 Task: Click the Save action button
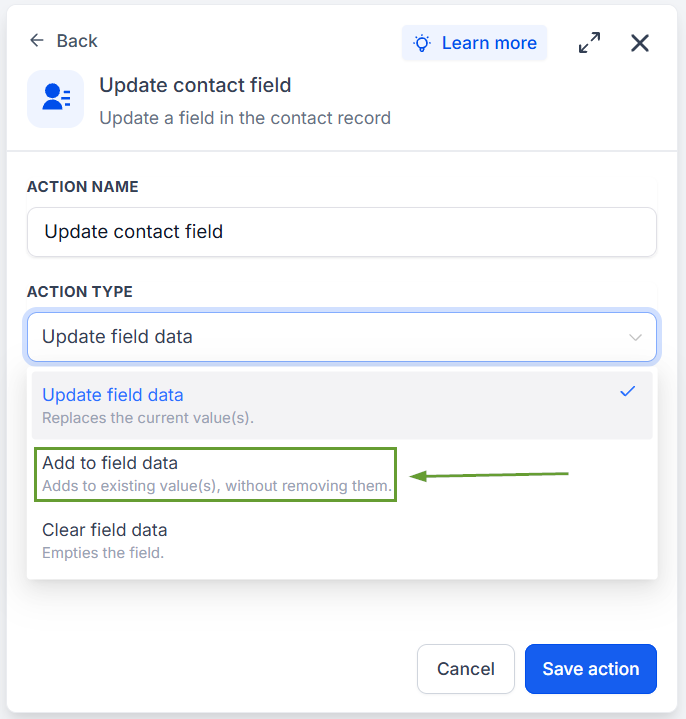(591, 669)
